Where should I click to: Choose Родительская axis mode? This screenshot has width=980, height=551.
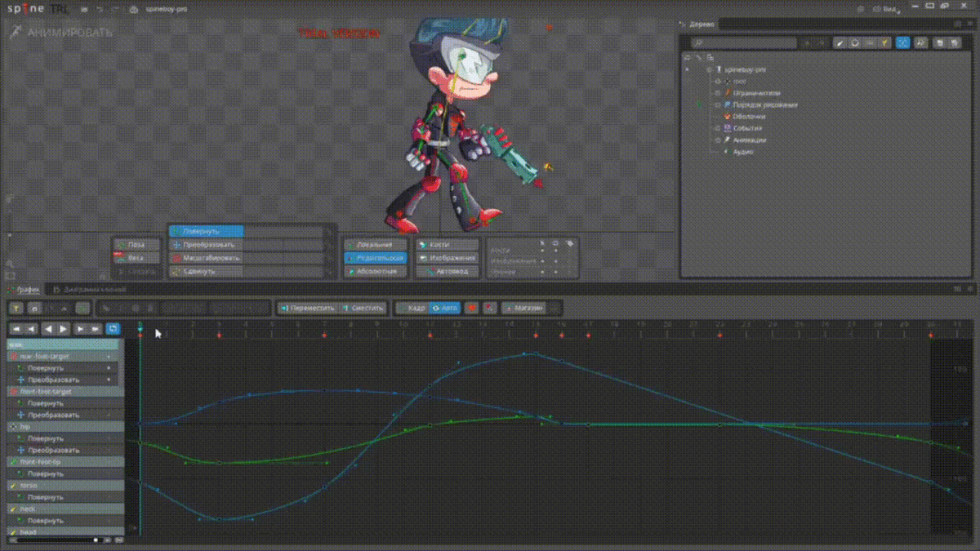[x=375, y=257]
